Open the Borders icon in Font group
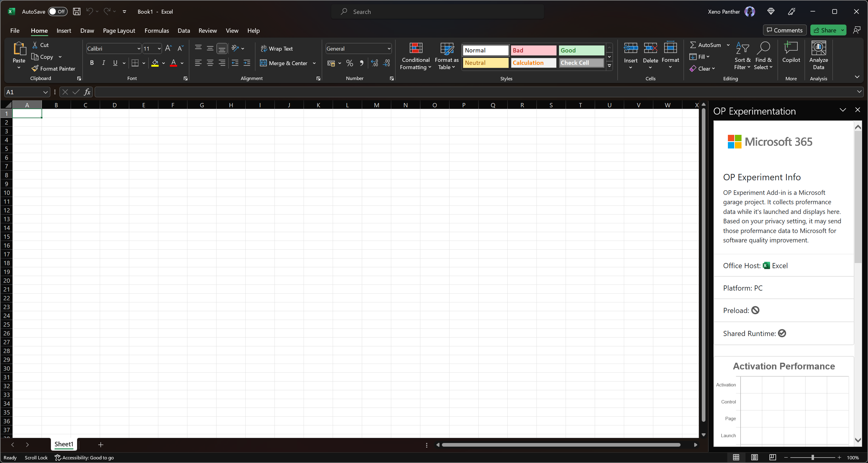Screen dimensions: 868x463 click(135, 63)
